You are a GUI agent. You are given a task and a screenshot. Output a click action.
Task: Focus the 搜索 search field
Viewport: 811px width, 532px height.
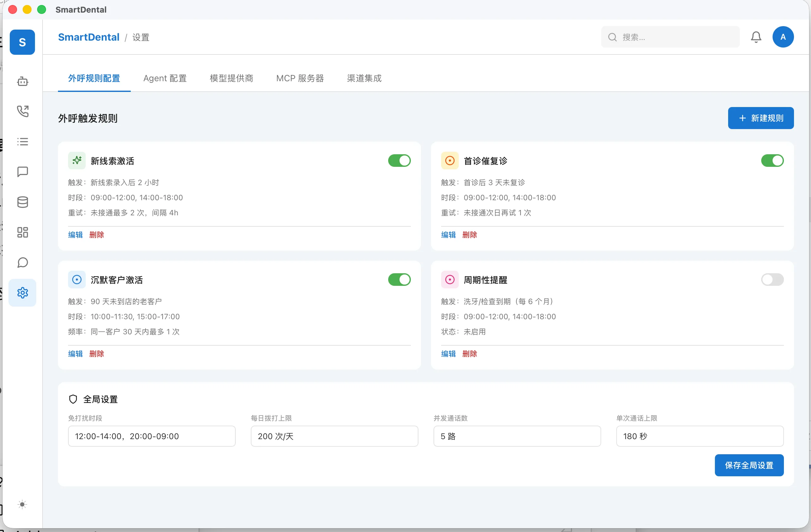[x=670, y=37]
